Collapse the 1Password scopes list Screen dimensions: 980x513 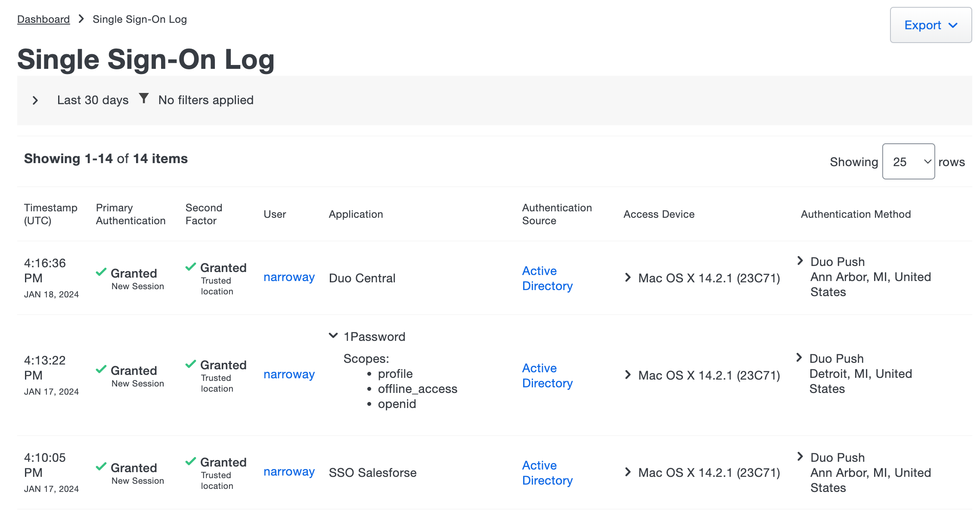click(x=333, y=335)
